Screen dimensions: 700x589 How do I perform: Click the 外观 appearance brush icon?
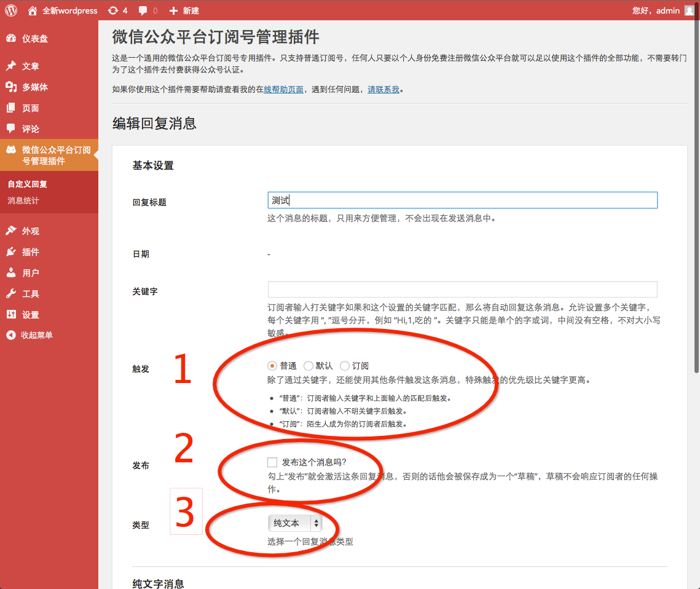[11, 231]
